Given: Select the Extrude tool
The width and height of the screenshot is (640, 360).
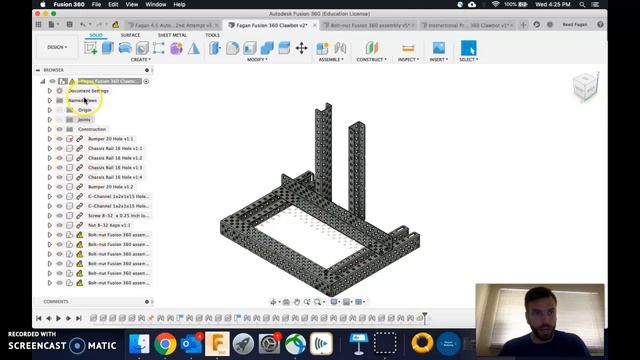Looking at the screenshot, I should (108, 48).
